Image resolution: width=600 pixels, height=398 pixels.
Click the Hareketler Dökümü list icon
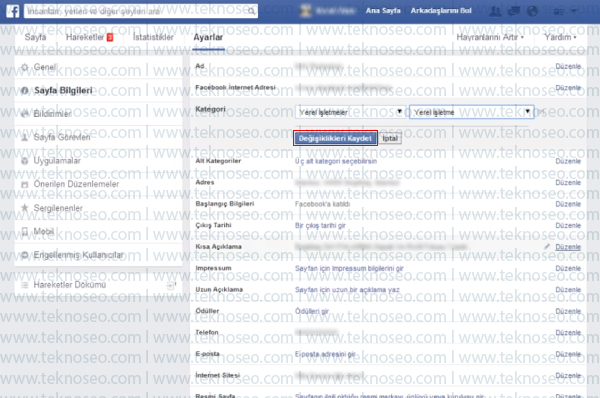(24, 285)
